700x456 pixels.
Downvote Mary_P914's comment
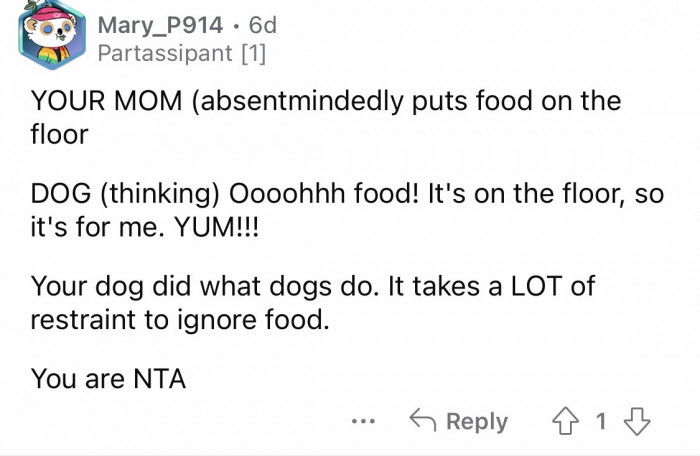[x=634, y=421]
